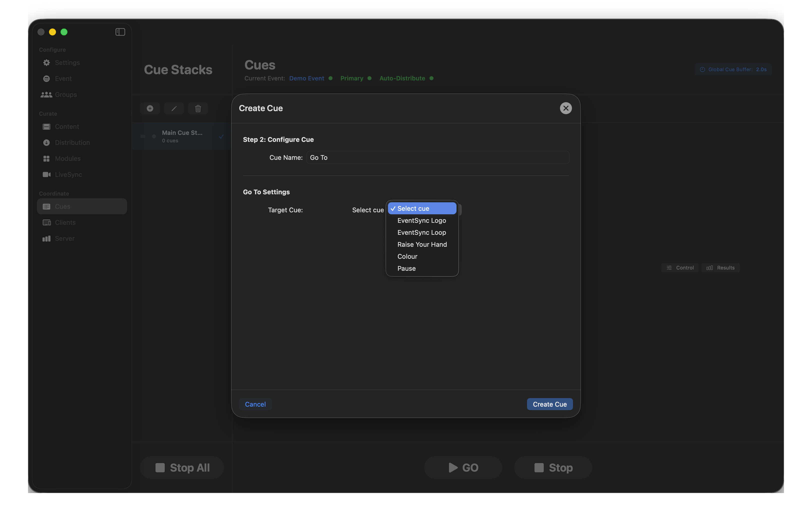
Task: Open the Modules section
Action: (x=82, y=159)
